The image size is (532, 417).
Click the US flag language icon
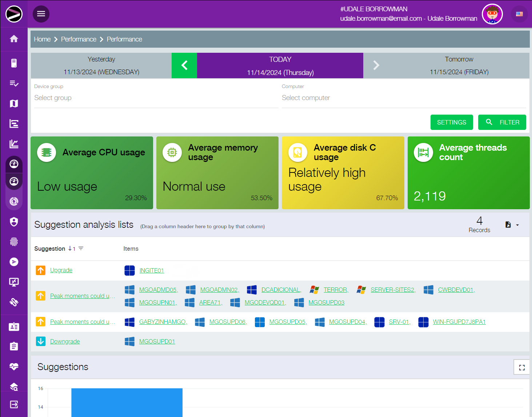(x=519, y=14)
